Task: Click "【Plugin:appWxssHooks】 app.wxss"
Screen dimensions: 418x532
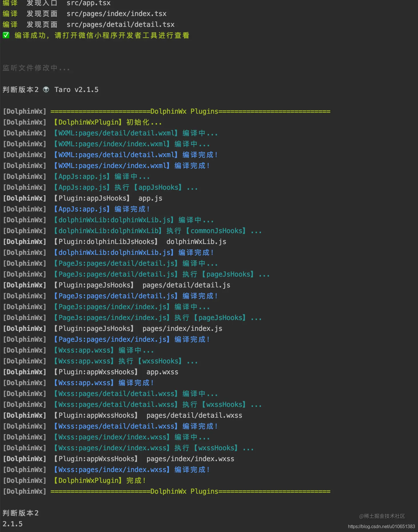Action: coord(116,372)
